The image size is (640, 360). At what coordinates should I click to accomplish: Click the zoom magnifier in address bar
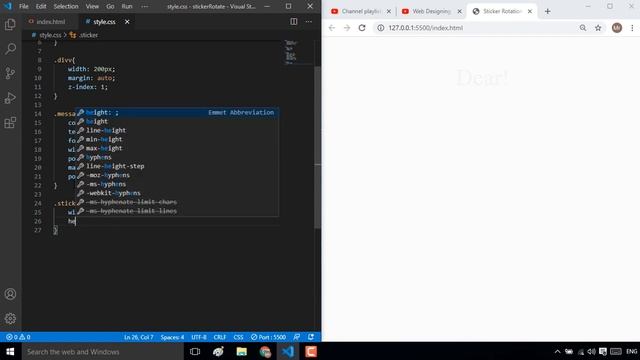[583, 28]
